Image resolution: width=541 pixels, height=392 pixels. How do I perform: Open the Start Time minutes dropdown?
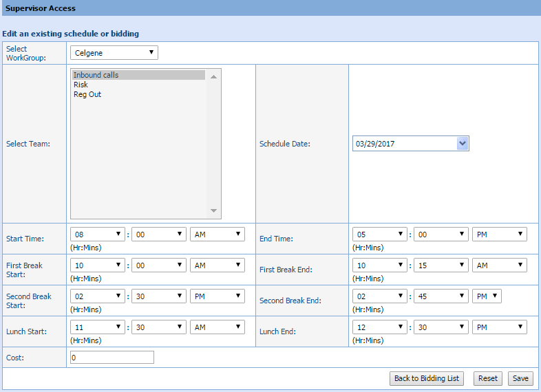(x=159, y=235)
